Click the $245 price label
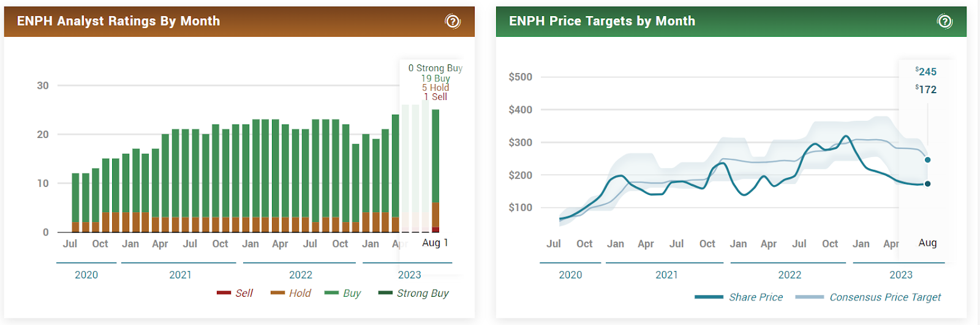 [926, 72]
